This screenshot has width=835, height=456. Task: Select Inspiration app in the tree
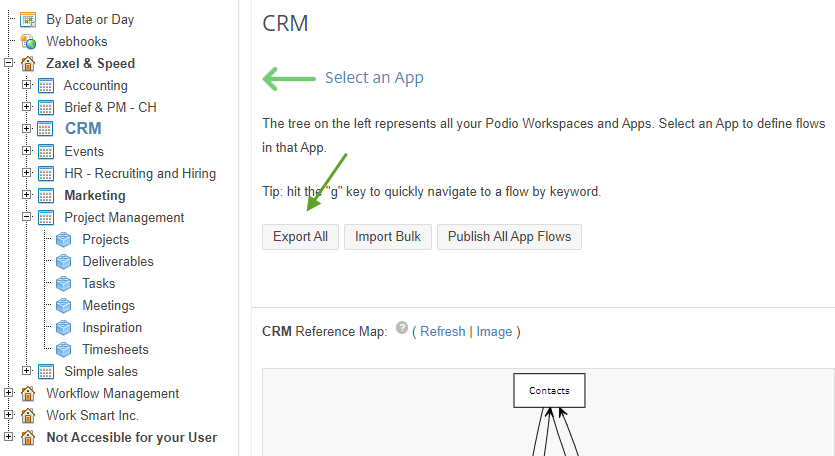tap(112, 328)
